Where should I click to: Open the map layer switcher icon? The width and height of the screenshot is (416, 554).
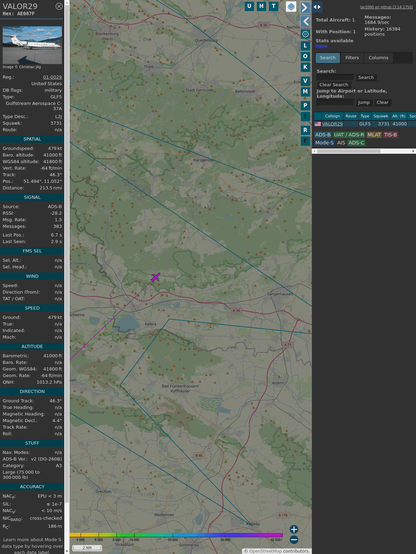[x=291, y=6]
